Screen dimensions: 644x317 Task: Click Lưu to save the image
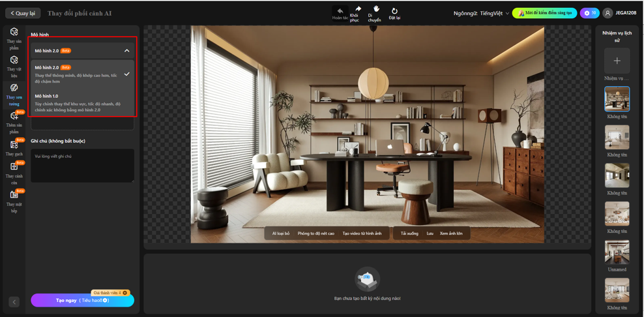(430, 233)
